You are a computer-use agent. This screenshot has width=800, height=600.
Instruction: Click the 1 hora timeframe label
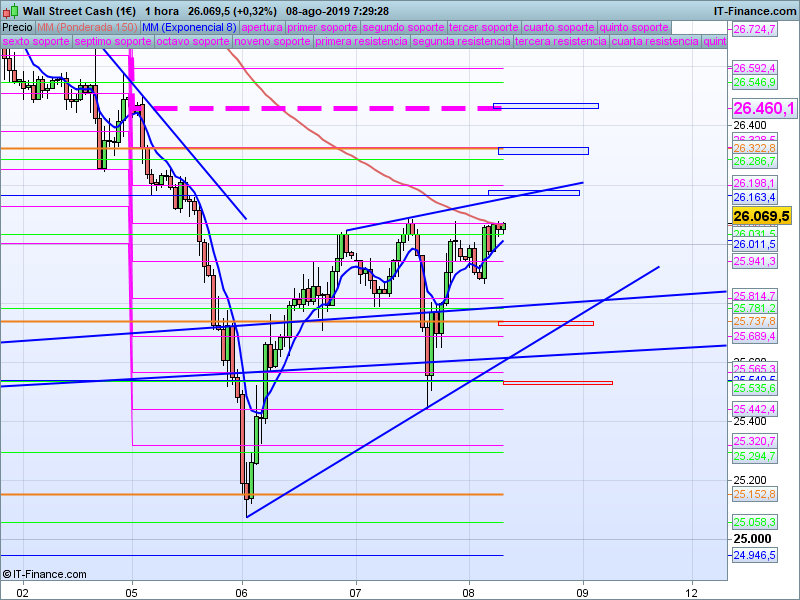(x=162, y=11)
